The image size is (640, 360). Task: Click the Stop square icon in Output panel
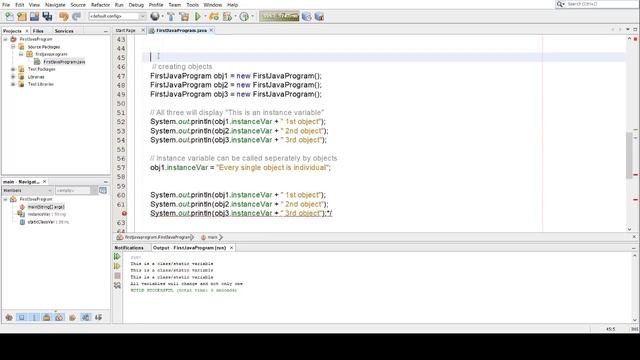117,276
